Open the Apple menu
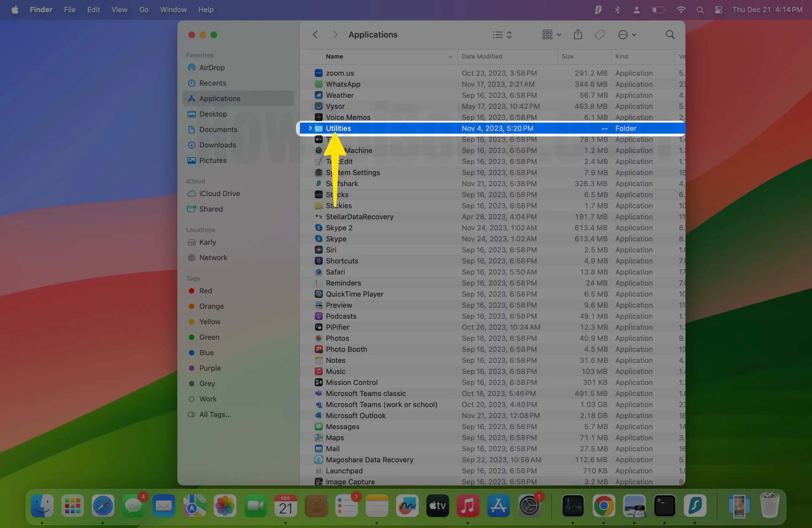This screenshot has width=812, height=528. tap(15, 10)
